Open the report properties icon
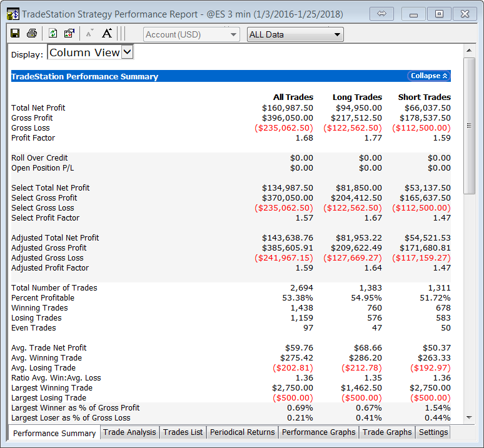This screenshot has width=484, height=448. pyautogui.click(x=69, y=34)
